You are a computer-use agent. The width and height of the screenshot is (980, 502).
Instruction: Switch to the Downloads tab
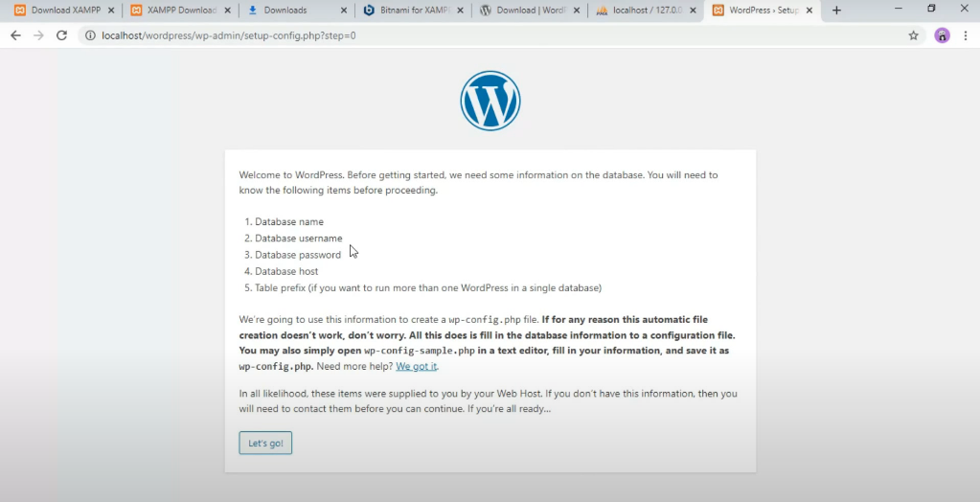[297, 10]
